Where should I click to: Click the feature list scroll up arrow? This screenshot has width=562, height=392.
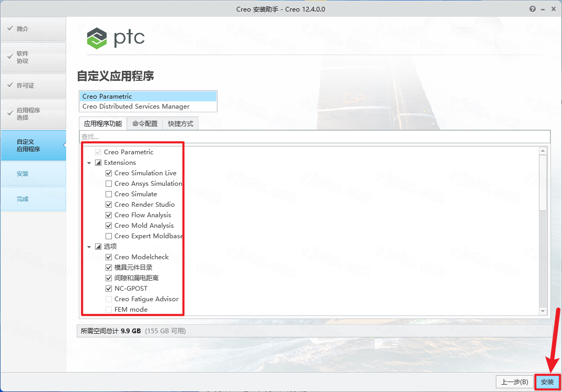(x=543, y=151)
